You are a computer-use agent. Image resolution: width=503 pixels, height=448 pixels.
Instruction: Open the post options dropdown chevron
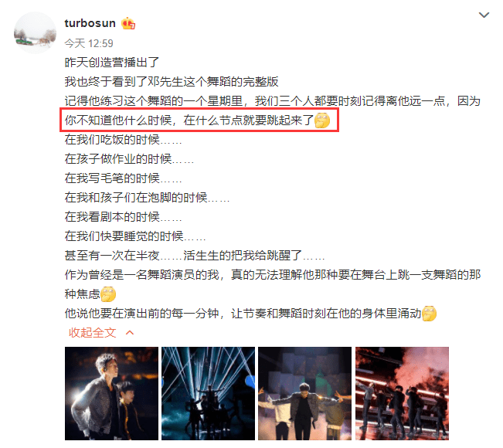click(x=484, y=15)
